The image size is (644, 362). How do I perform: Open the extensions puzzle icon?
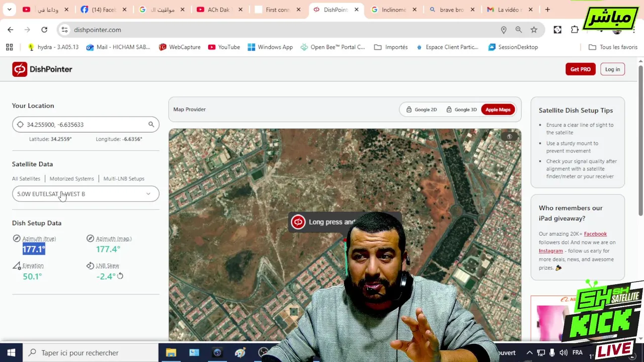point(575,30)
